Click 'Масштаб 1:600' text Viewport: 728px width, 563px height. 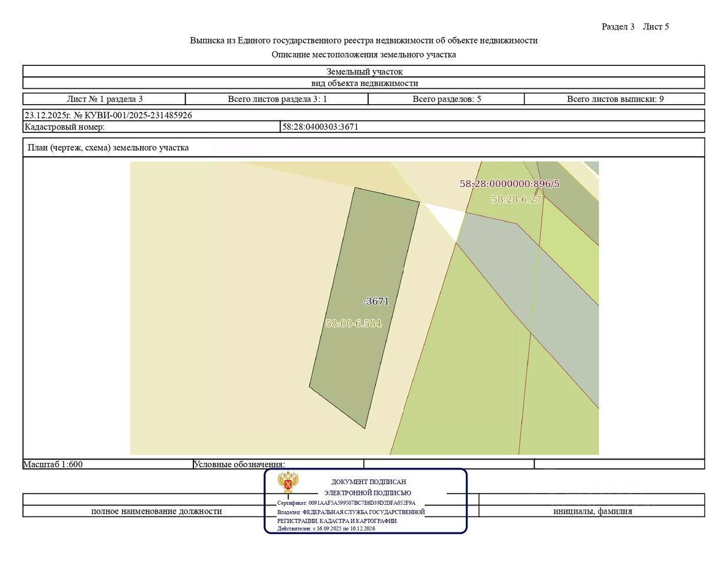(x=53, y=464)
